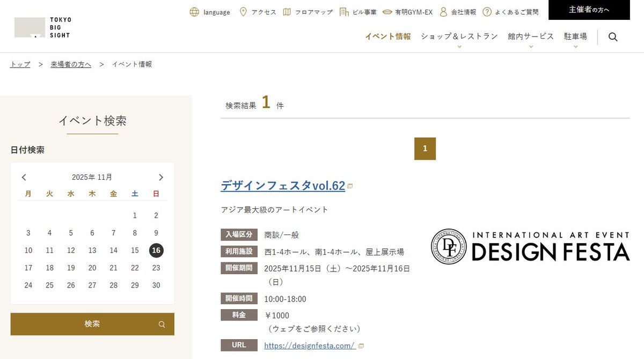Click イベント検索 panel title
Image resolution: width=644 pixels, height=359 pixels.
click(x=92, y=121)
